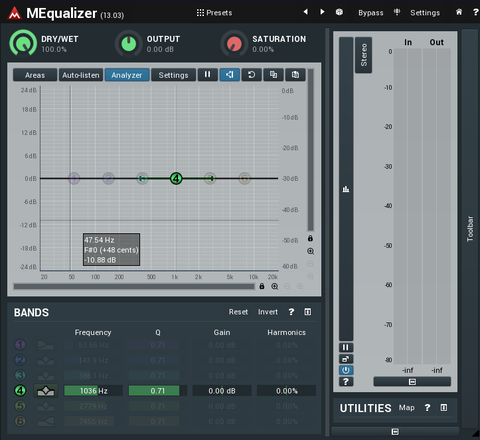Pause the analyzer display
This screenshot has height=440, width=480.
click(207, 75)
